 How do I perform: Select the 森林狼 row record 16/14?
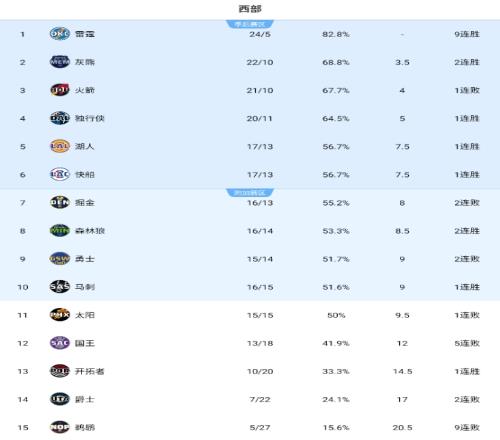pos(260,231)
